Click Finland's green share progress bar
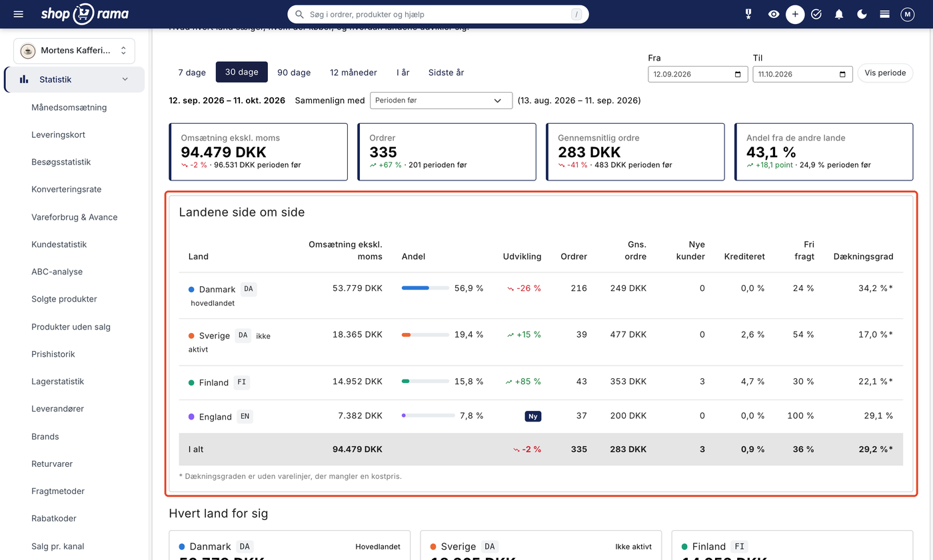 coord(425,382)
